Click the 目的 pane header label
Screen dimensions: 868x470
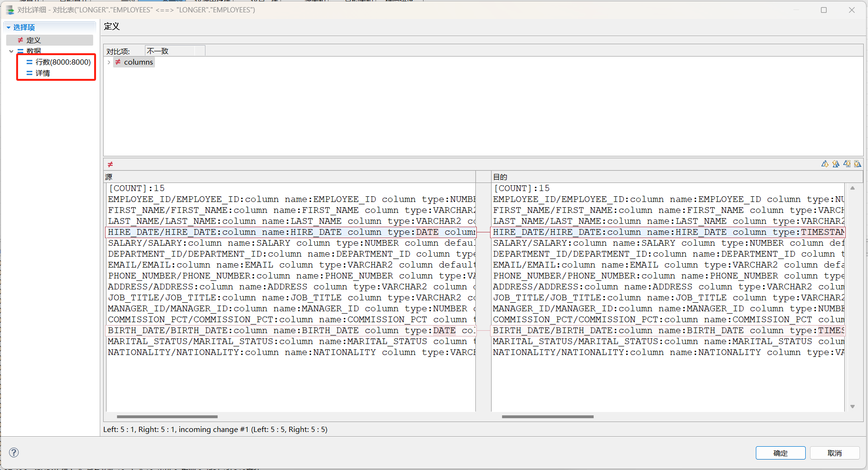click(x=500, y=177)
